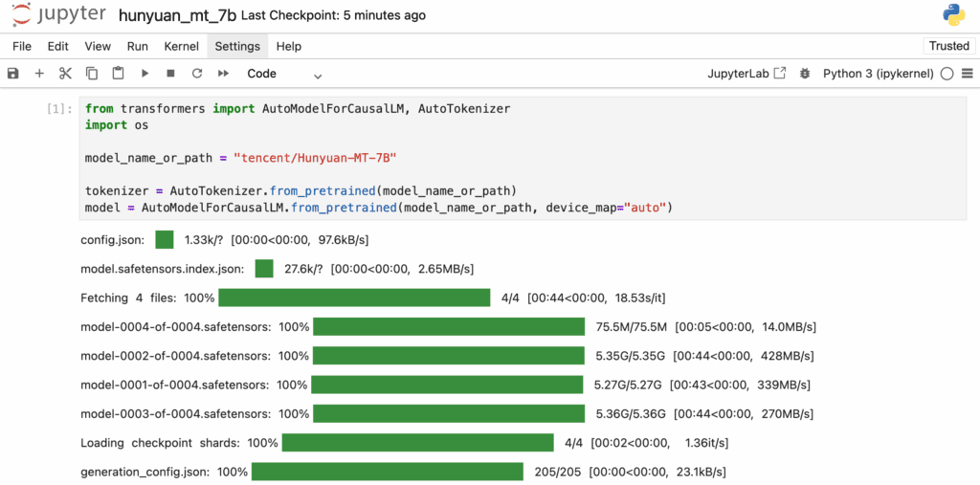The width and height of the screenshot is (980, 485).
Task: Restart the kernel with the circular arrow icon
Action: (197, 74)
